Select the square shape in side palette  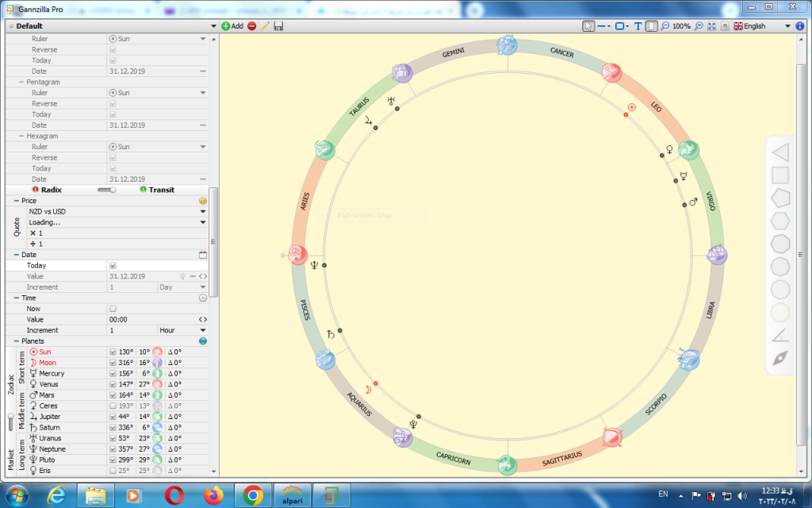[x=780, y=175]
